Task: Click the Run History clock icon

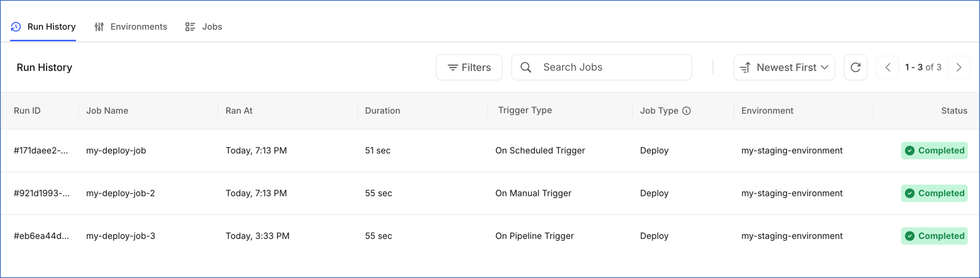Action: pyautogui.click(x=16, y=27)
